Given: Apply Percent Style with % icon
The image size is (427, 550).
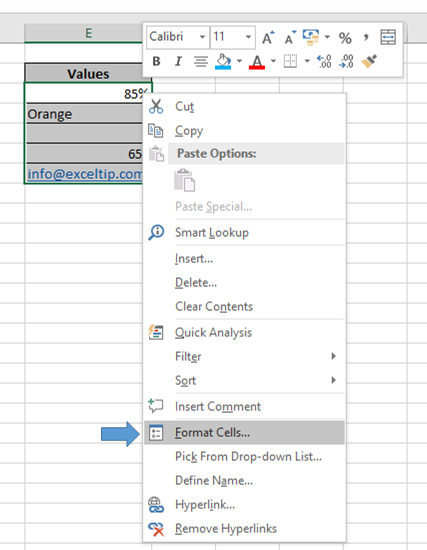Looking at the screenshot, I should click(345, 38).
